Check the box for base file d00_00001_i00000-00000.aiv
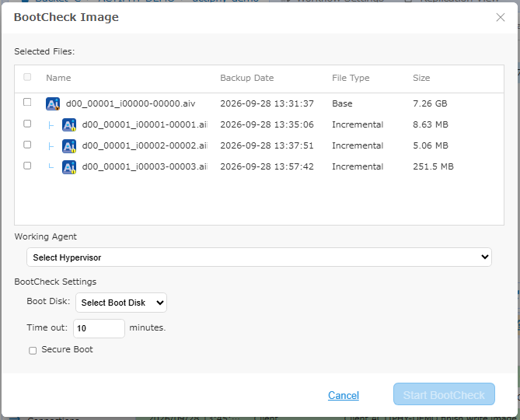The image size is (520, 420). pyautogui.click(x=27, y=102)
